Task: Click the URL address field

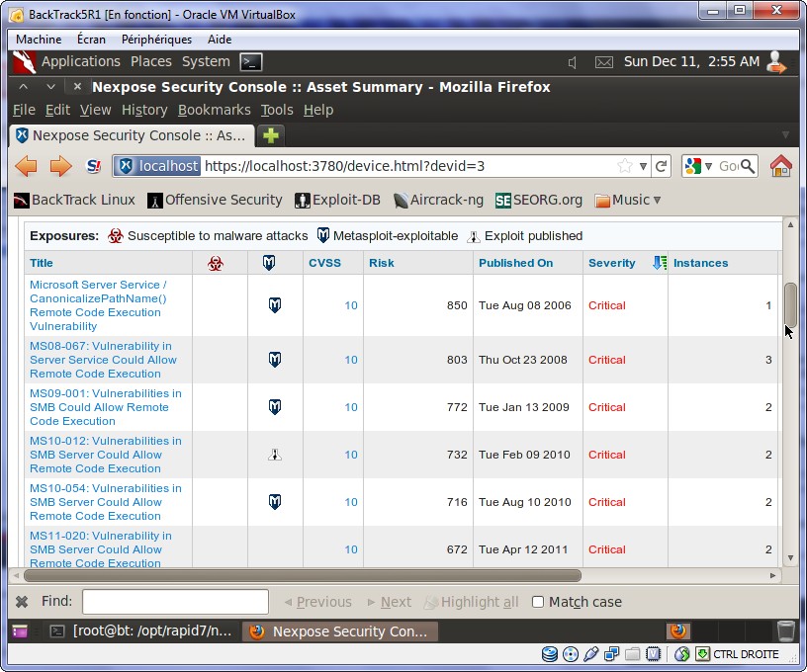Action: tap(409, 166)
